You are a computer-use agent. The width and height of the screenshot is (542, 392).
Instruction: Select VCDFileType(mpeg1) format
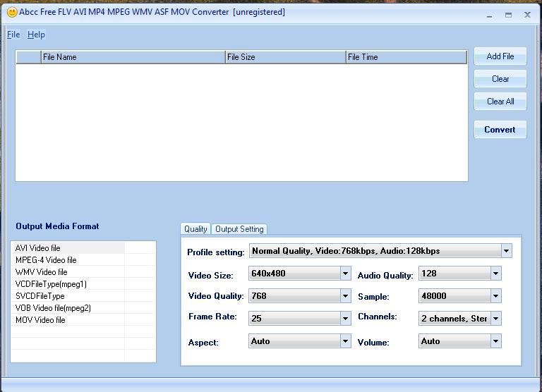(68, 284)
